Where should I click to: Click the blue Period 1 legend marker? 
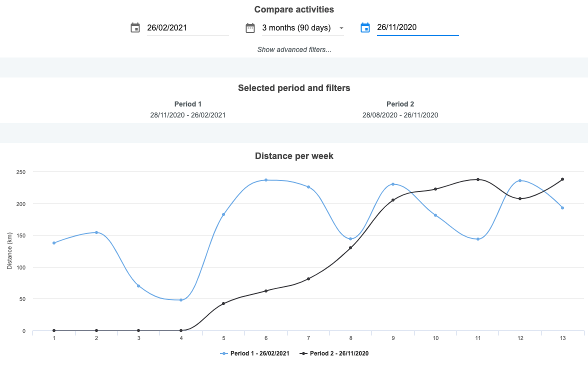click(x=224, y=353)
